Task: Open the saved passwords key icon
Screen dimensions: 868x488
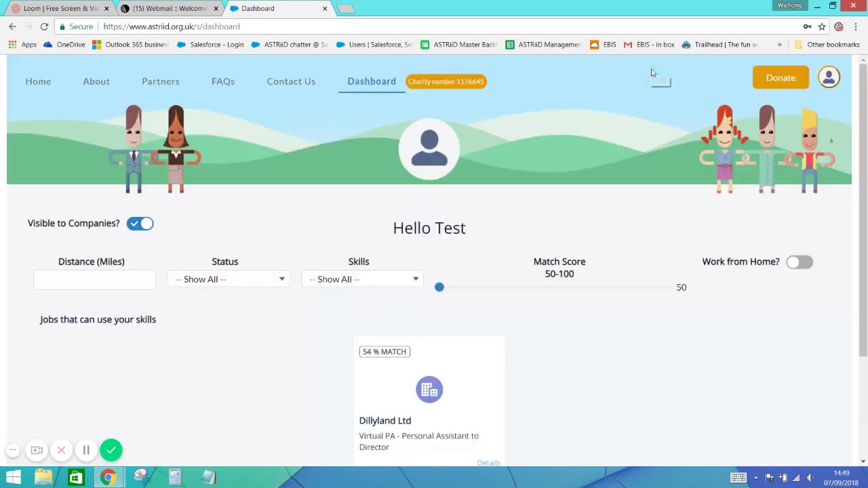Action: point(807,26)
